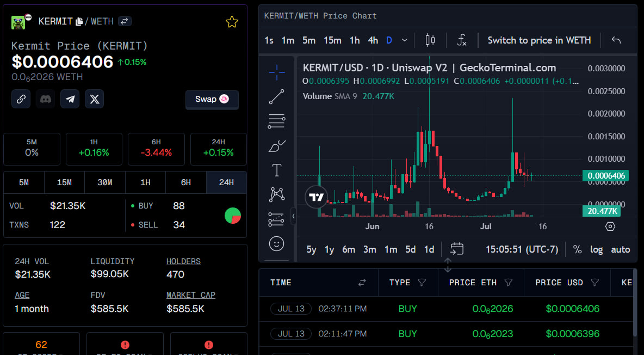This screenshot has width=644, height=355.
Task: Open the MARKET CAP info link
Action: click(x=190, y=295)
